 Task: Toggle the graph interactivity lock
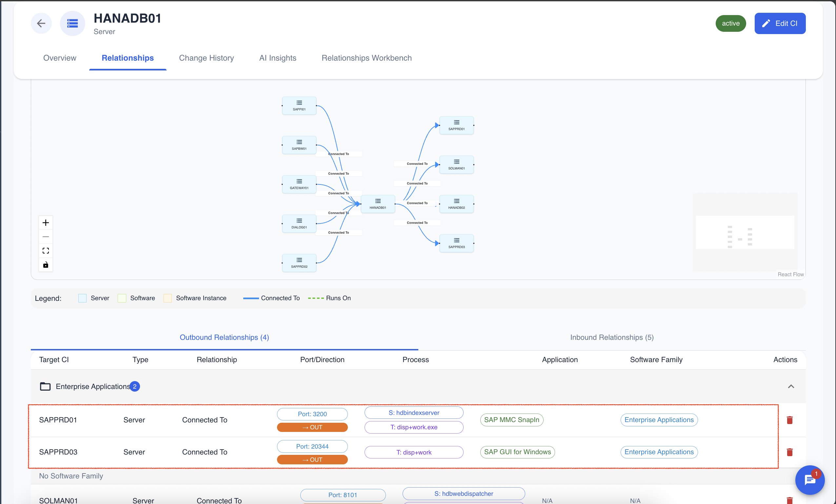coord(46,264)
